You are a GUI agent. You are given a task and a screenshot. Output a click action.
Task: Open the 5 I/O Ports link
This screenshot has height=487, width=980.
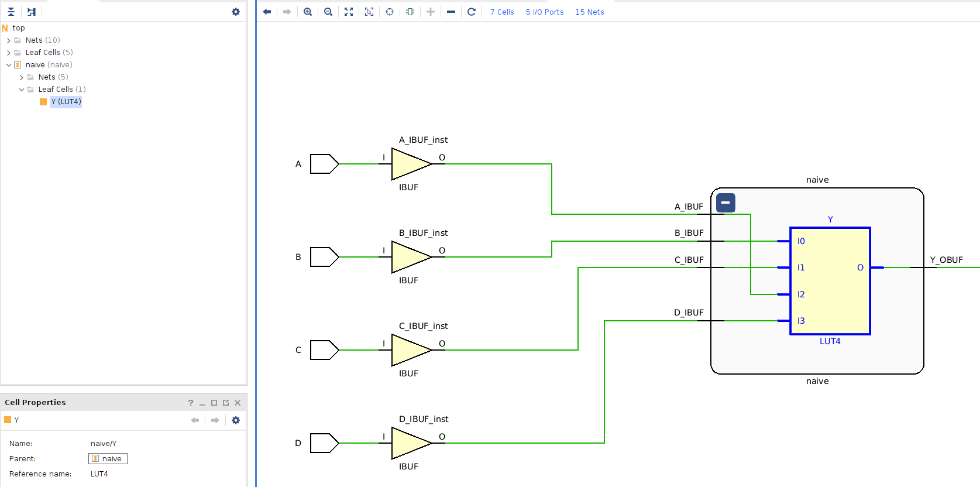coord(544,12)
